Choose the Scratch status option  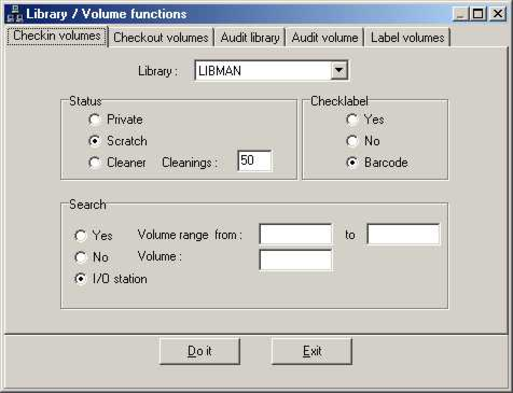point(118,141)
